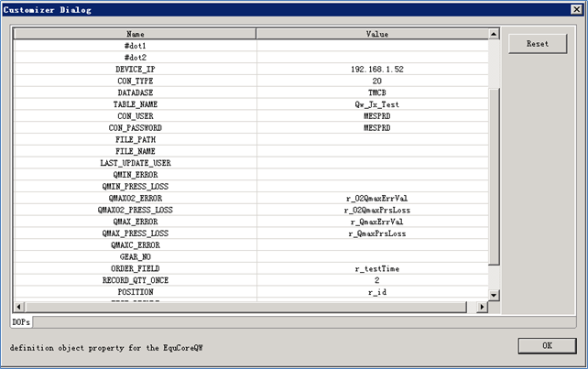The width and height of the screenshot is (588, 369).
Task: Edit the ORDER_FIELD value r_testTime
Action: pyautogui.click(x=376, y=269)
